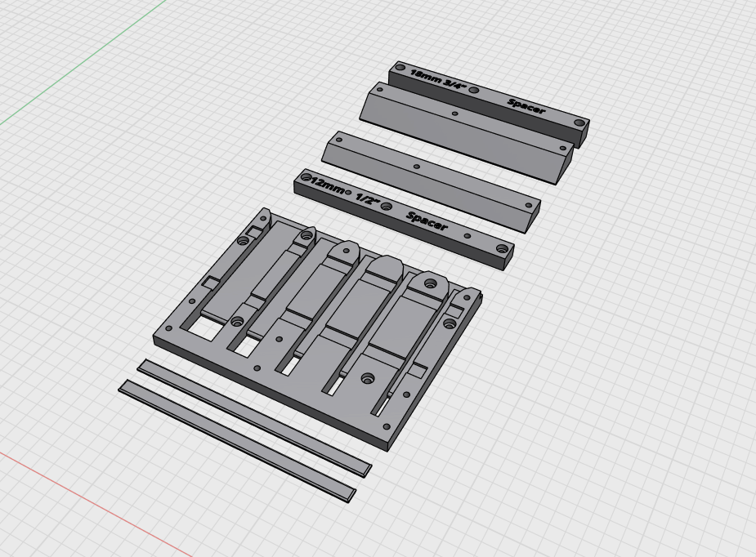
Task: Click "Spacer" text on the 18mm bar
Action: coord(526,106)
